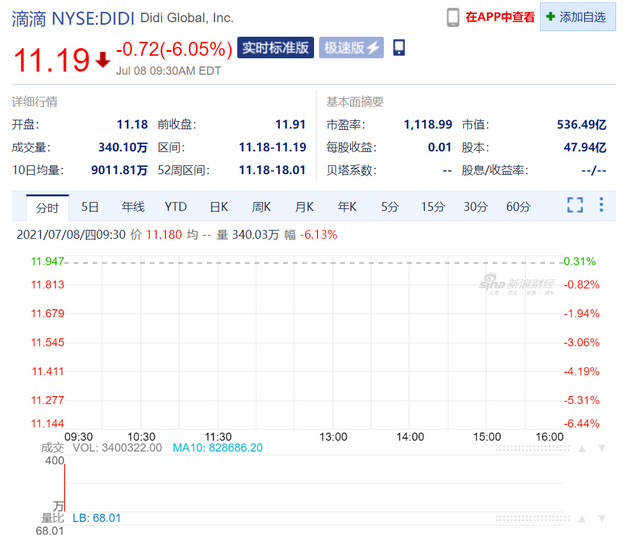Open the 月K chart tab

point(304,207)
